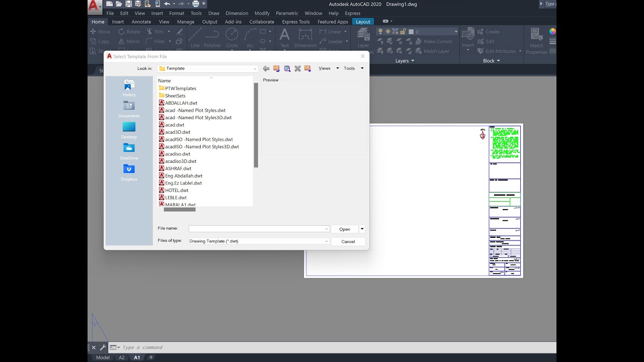Add a new layout with the plus icon

click(150, 357)
